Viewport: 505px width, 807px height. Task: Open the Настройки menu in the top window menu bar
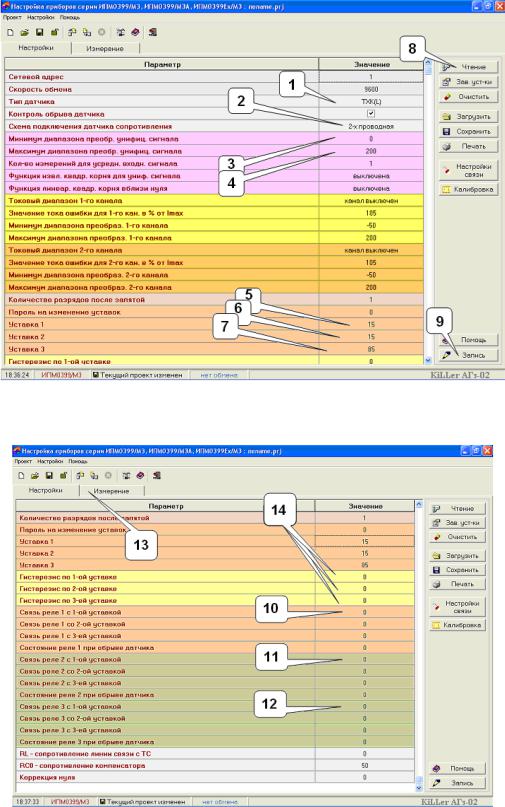(x=41, y=17)
